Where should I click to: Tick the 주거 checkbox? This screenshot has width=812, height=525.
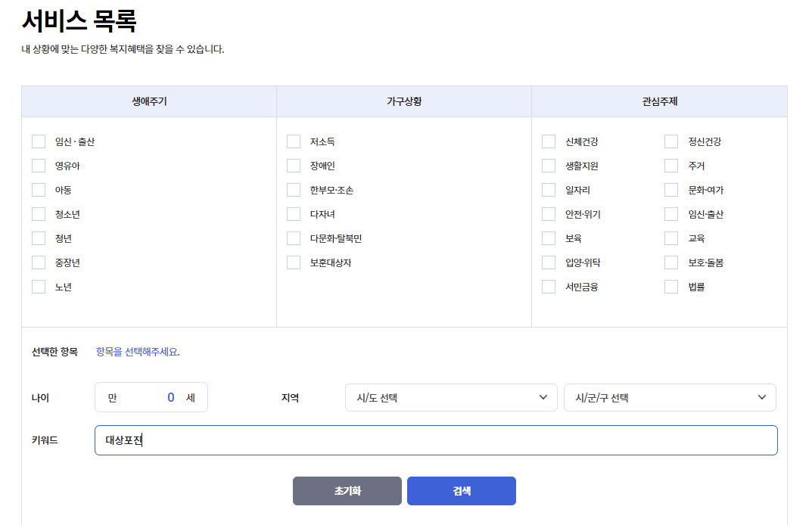[672, 166]
